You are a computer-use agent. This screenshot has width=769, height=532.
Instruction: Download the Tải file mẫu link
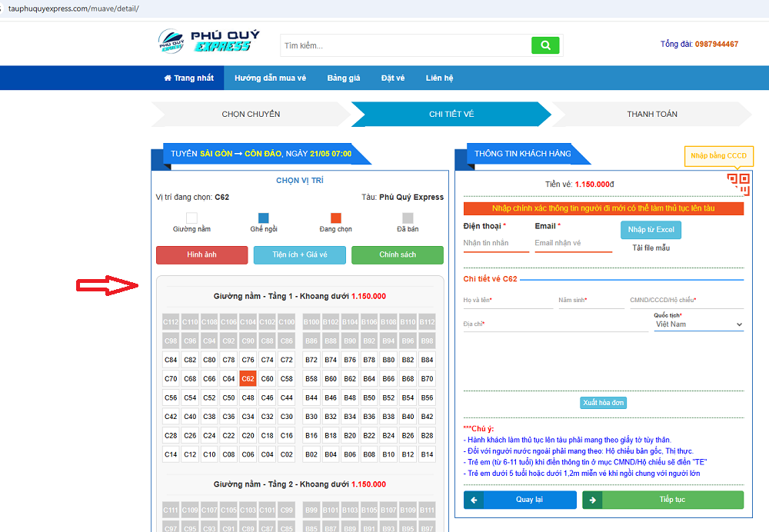point(651,248)
